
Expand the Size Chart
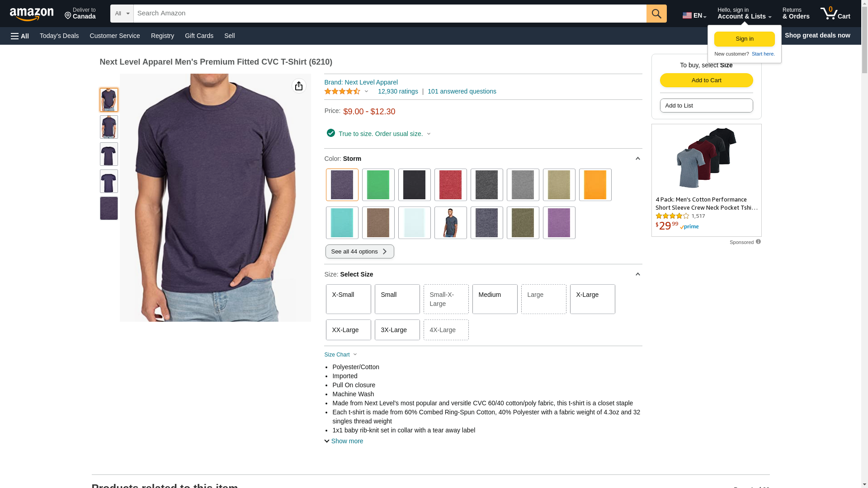(340, 355)
